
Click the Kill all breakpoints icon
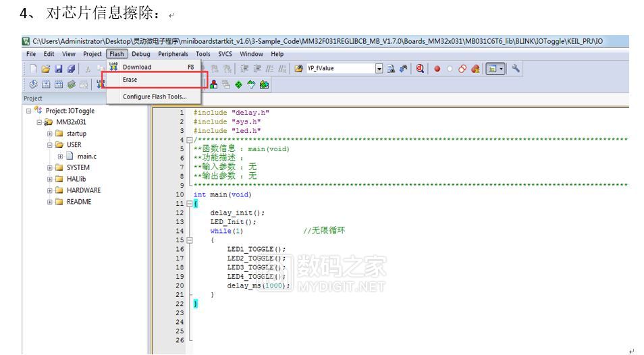pyautogui.click(x=475, y=69)
